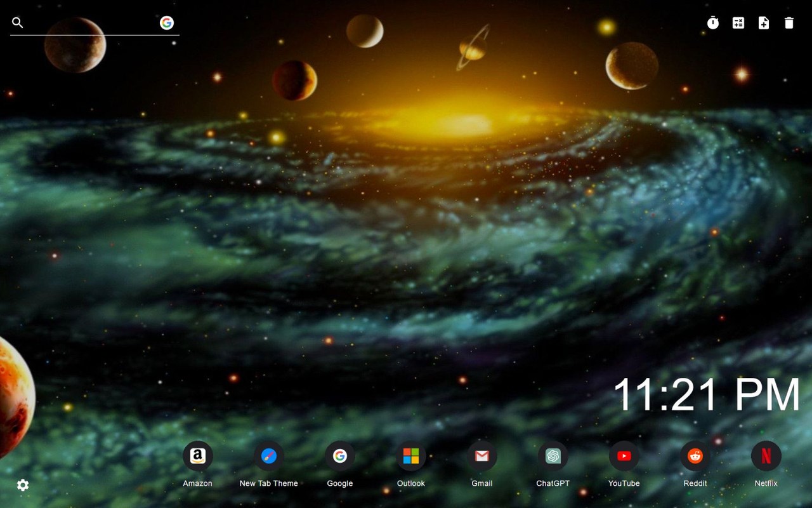
Task: Click the YouTube text label
Action: tap(624, 483)
